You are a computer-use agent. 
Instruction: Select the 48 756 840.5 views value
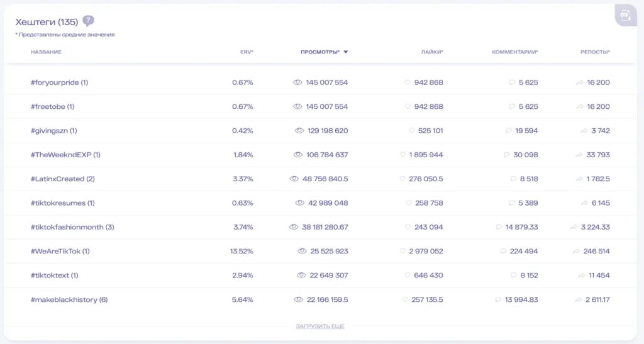click(x=325, y=179)
